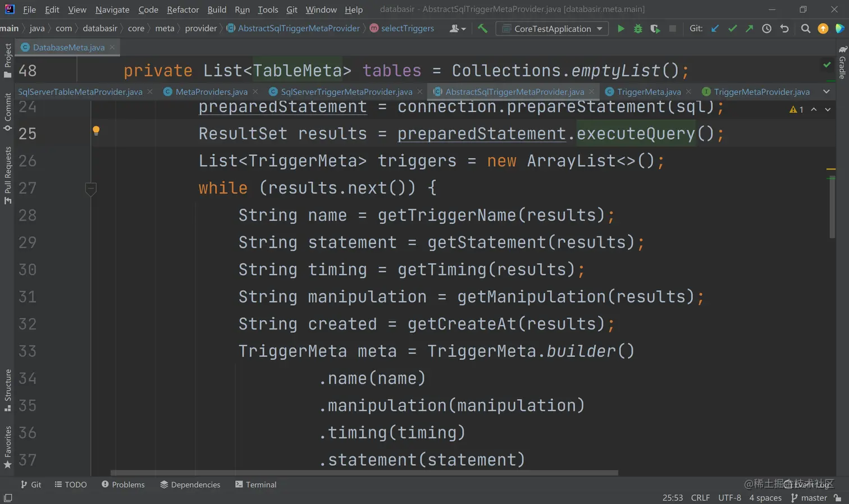Screen dimensions: 849x504
Task: Click the orange IDE update icon
Action: coord(823,29)
